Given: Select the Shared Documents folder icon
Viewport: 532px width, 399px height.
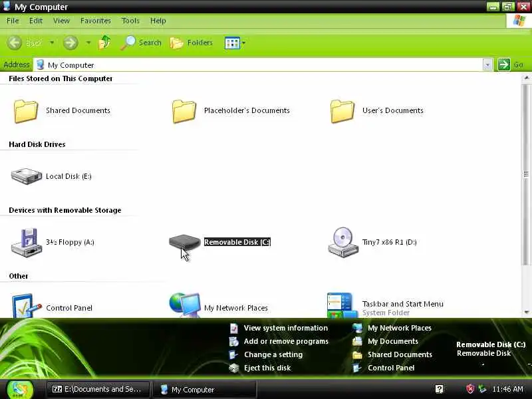Looking at the screenshot, I should point(25,111).
